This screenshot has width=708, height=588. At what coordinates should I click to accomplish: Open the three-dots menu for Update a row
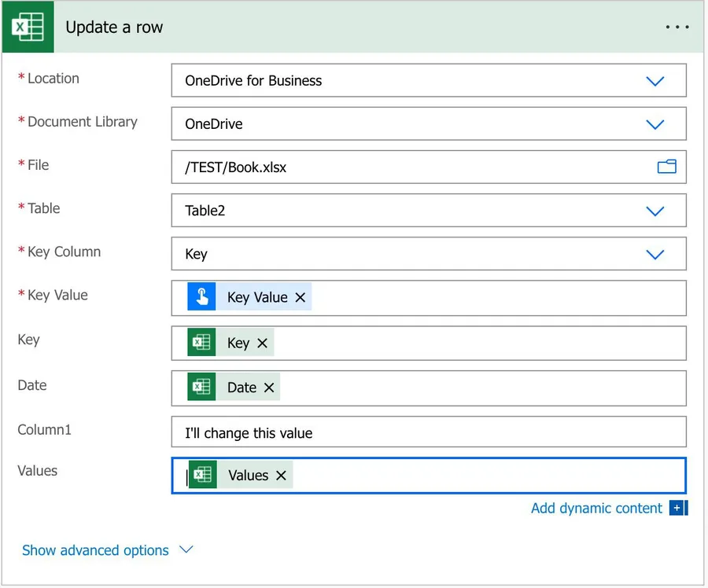(677, 28)
